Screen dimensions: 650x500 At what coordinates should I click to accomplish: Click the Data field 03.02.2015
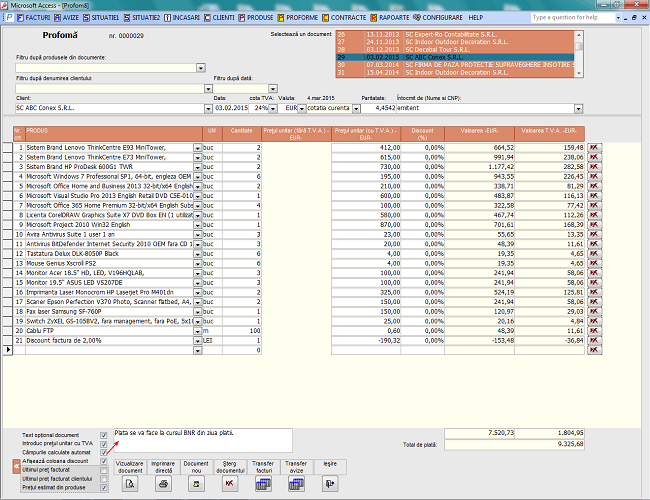pyautogui.click(x=231, y=108)
